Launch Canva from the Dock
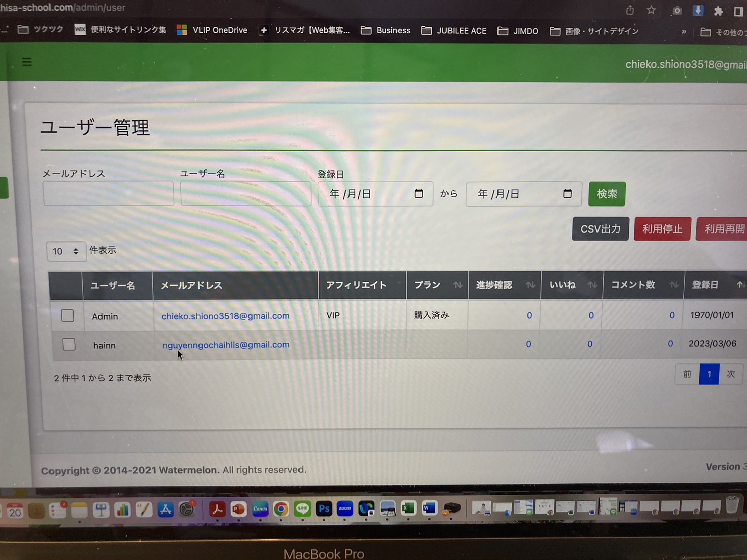The width and height of the screenshot is (747, 560). [260, 508]
